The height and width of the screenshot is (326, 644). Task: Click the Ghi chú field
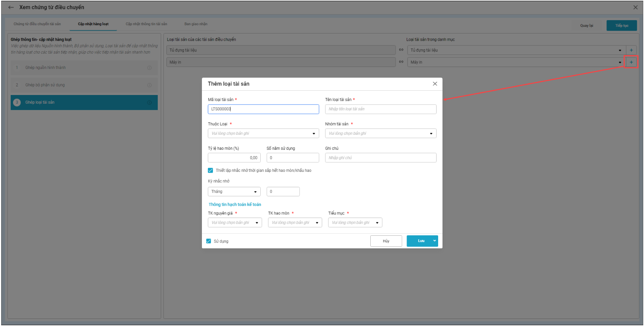coord(381,158)
